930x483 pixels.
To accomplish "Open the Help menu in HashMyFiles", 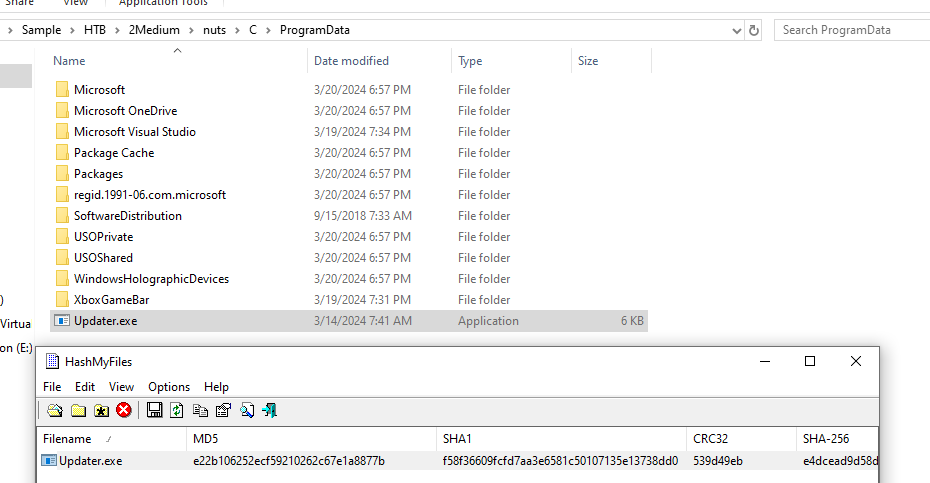I will coord(216,387).
